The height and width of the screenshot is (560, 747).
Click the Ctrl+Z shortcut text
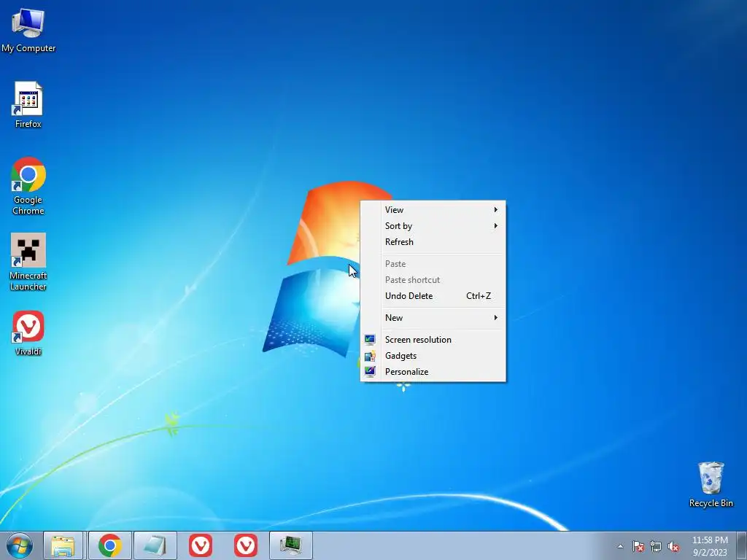tap(479, 296)
